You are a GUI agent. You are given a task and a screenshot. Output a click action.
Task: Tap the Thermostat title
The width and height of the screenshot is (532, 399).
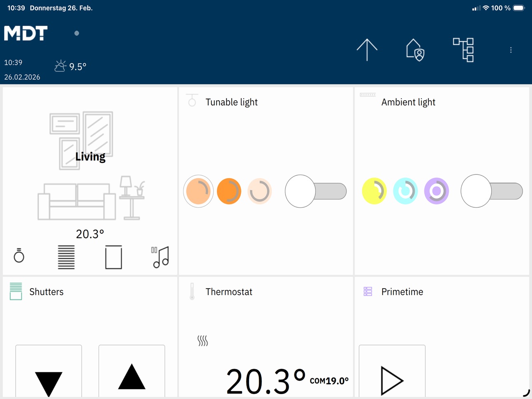[229, 292]
